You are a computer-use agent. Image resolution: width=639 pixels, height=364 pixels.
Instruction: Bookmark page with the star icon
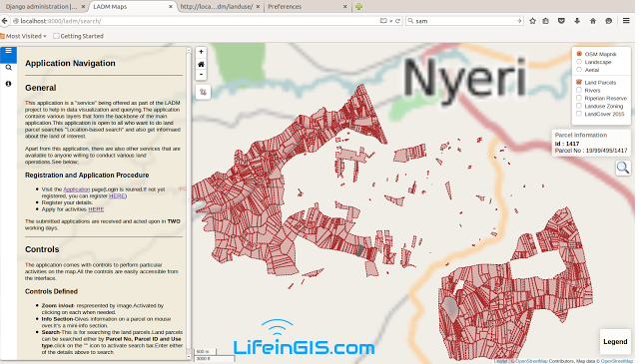[x=532, y=21]
